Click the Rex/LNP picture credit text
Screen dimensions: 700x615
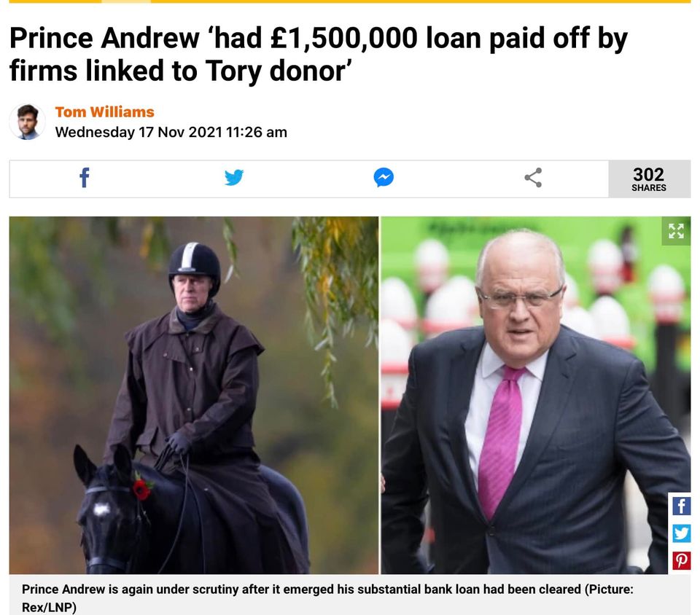coord(49,608)
